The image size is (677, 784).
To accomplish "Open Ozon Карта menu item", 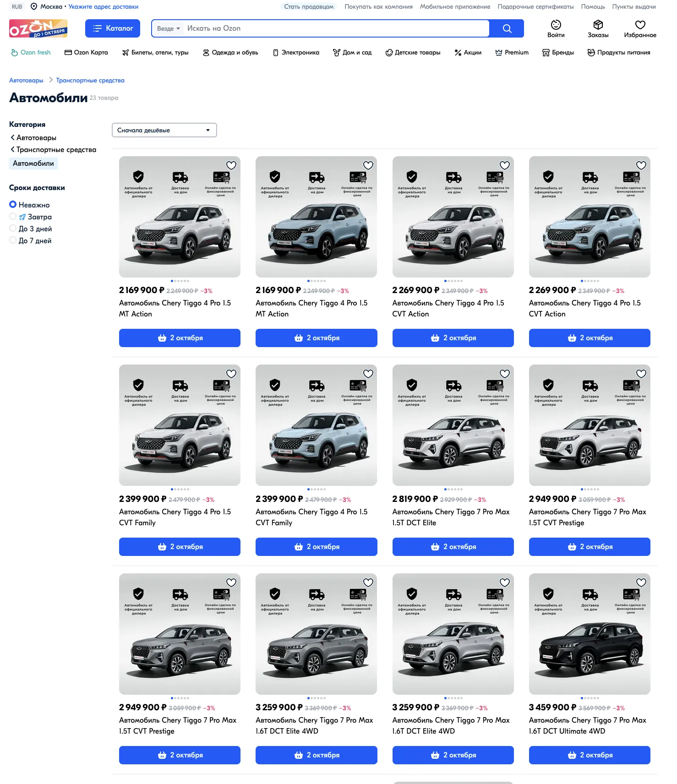I will click(x=86, y=53).
